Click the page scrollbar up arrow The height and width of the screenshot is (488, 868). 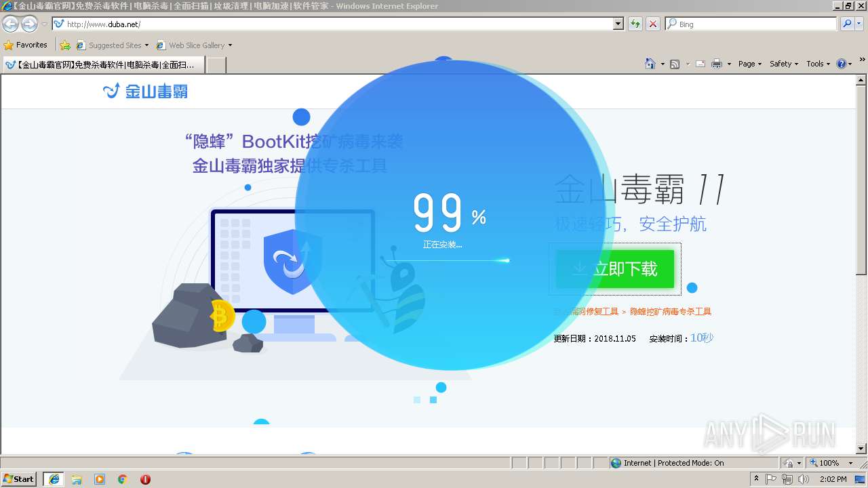click(x=862, y=79)
